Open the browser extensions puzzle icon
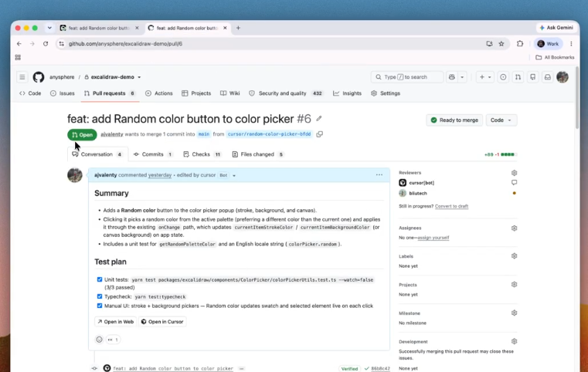Viewport: 588px width, 372px height. 520,44
